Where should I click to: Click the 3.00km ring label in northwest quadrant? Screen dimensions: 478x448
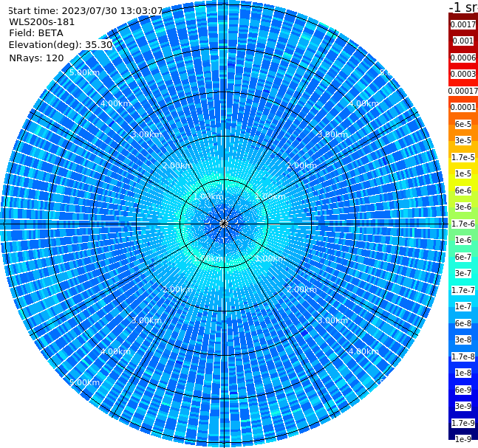point(146,134)
